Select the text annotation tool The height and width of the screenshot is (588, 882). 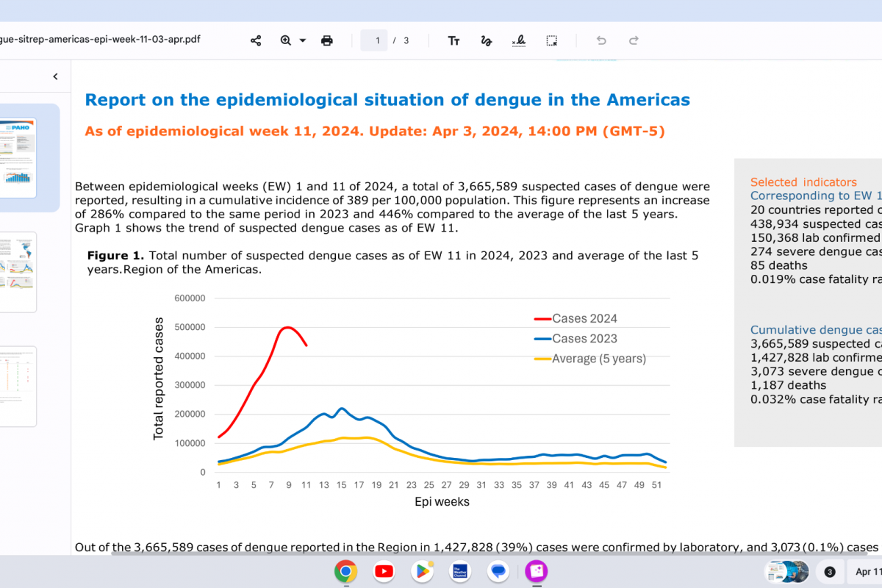pos(454,40)
